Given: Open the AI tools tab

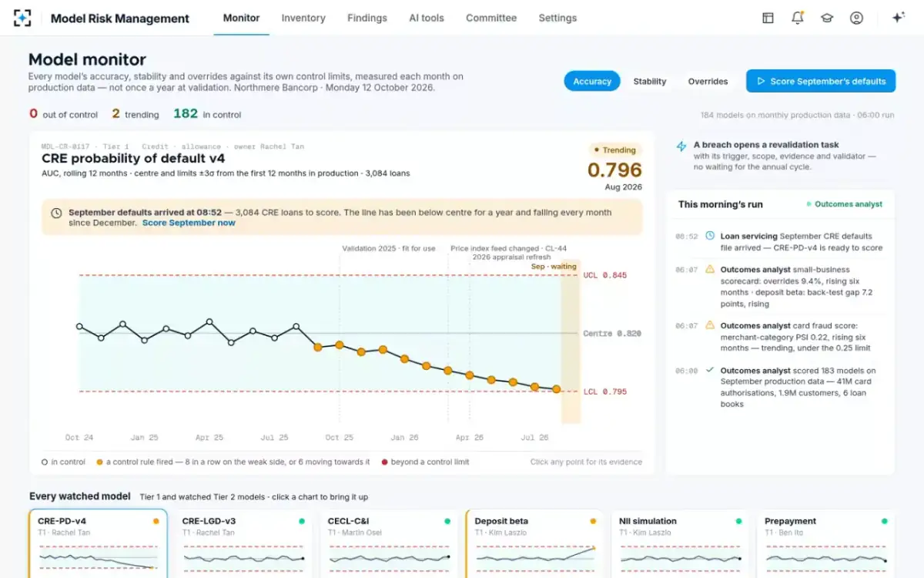Looking at the screenshot, I should 427,18.
